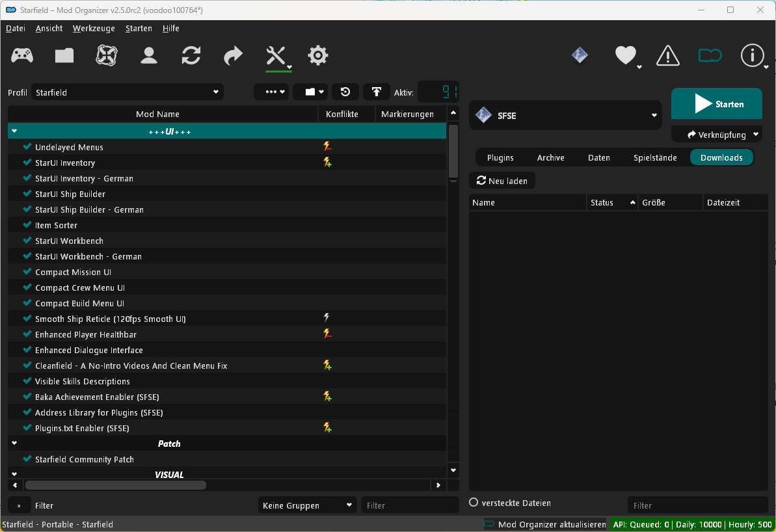Click conflict flag on Plugins.txt Enabler row
Image resolution: width=776 pixels, height=532 pixels.
pos(327,427)
